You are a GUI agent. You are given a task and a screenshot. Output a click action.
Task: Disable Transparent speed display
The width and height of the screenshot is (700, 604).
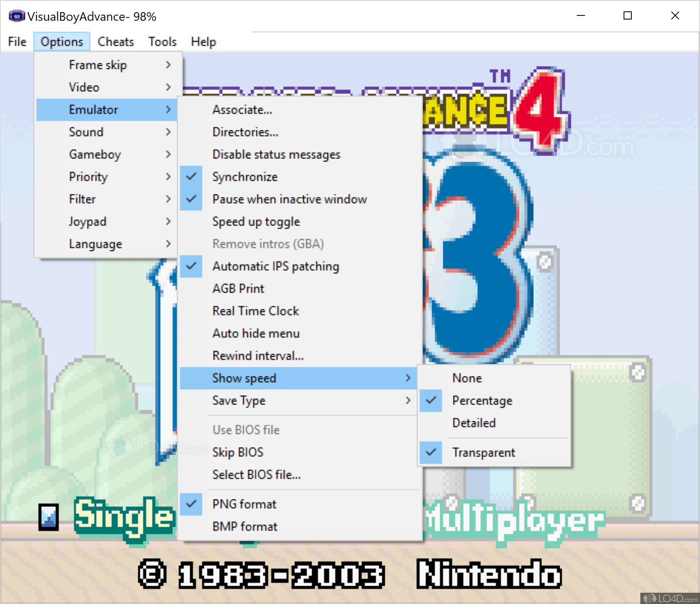coord(483,452)
